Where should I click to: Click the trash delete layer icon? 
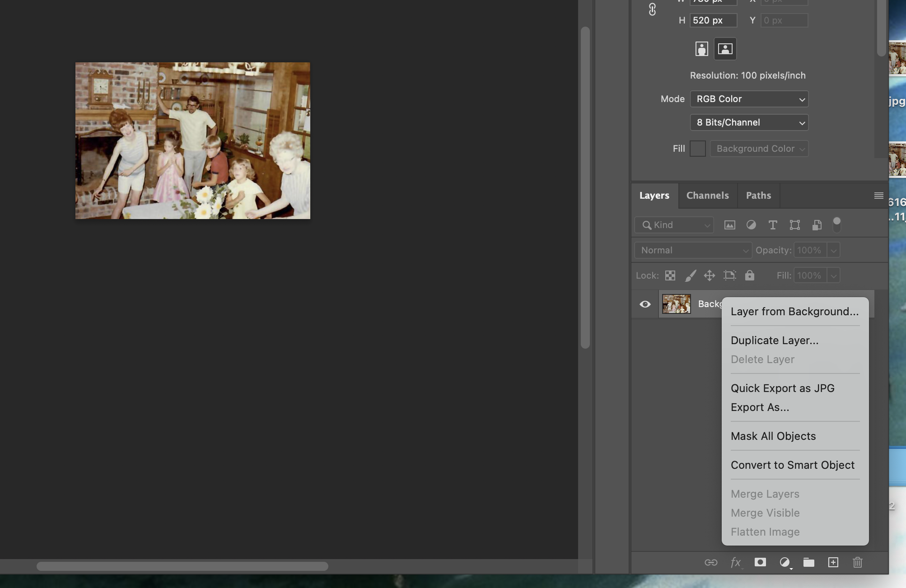click(x=857, y=562)
